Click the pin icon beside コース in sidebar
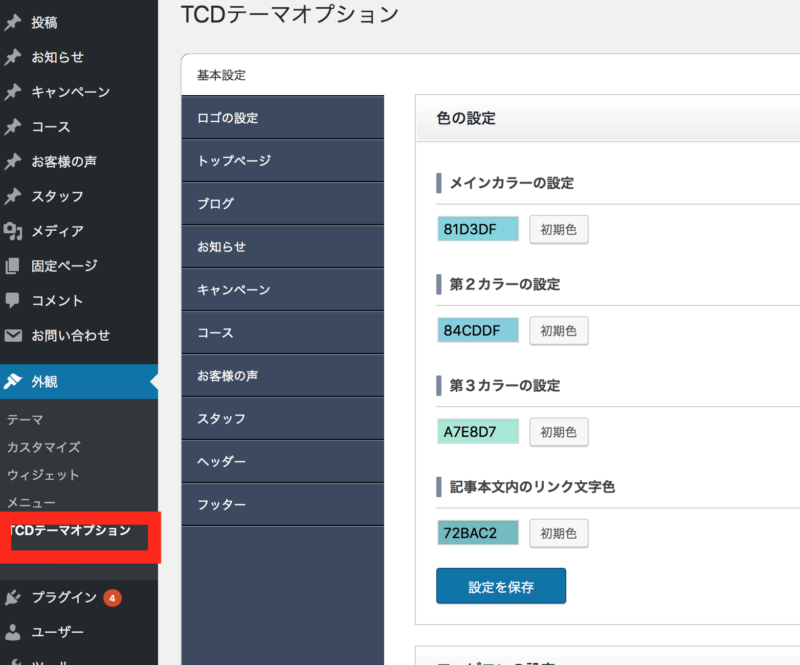 click(x=13, y=127)
